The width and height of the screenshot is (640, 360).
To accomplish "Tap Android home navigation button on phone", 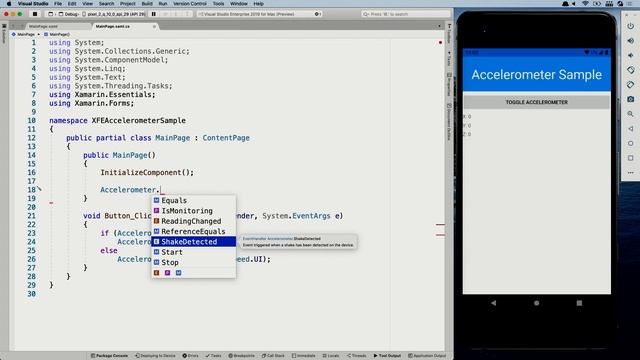I will coord(537,303).
